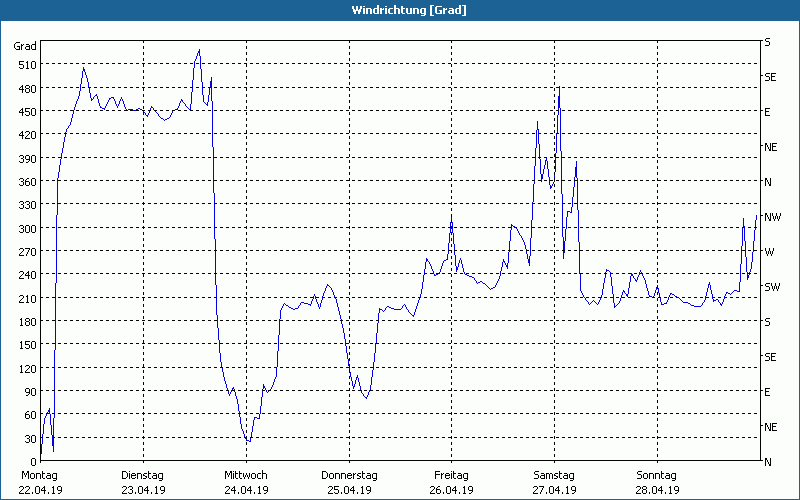Screen dimensions: 800x500
Task: Pick the date 24.04.19
Action: click(x=246, y=490)
